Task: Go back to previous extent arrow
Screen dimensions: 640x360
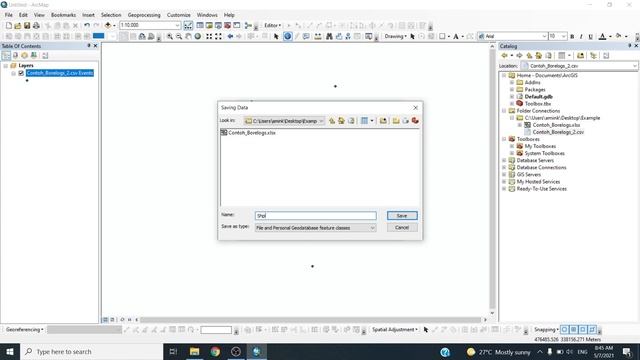Action: [x=230, y=36]
